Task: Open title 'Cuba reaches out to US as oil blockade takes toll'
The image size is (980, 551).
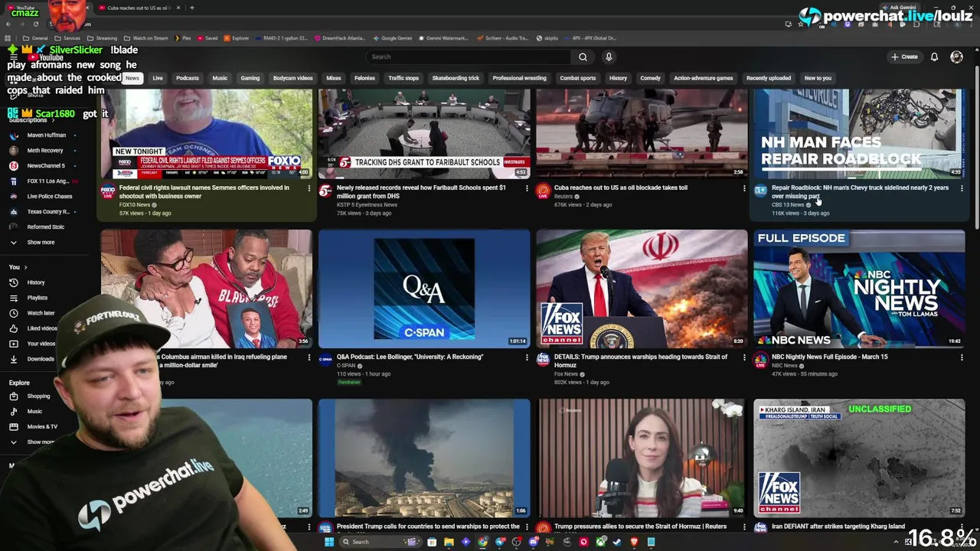Action: pos(621,187)
